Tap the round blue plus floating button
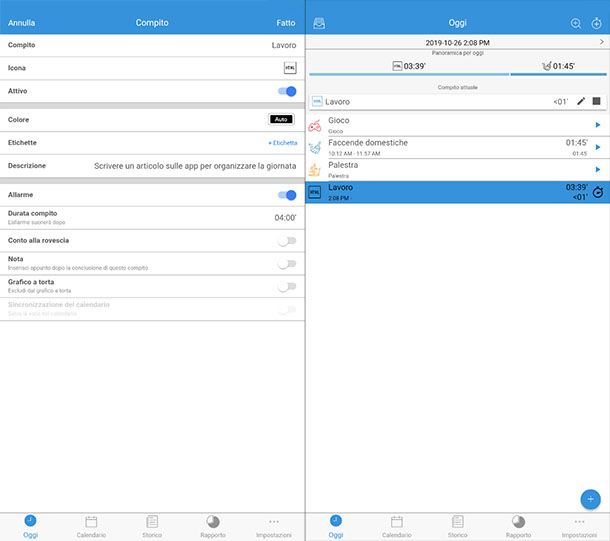 (x=589, y=499)
